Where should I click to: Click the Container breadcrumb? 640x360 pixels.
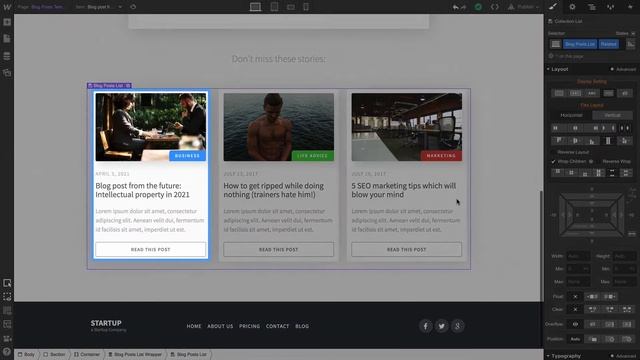[x=87, y=354]
